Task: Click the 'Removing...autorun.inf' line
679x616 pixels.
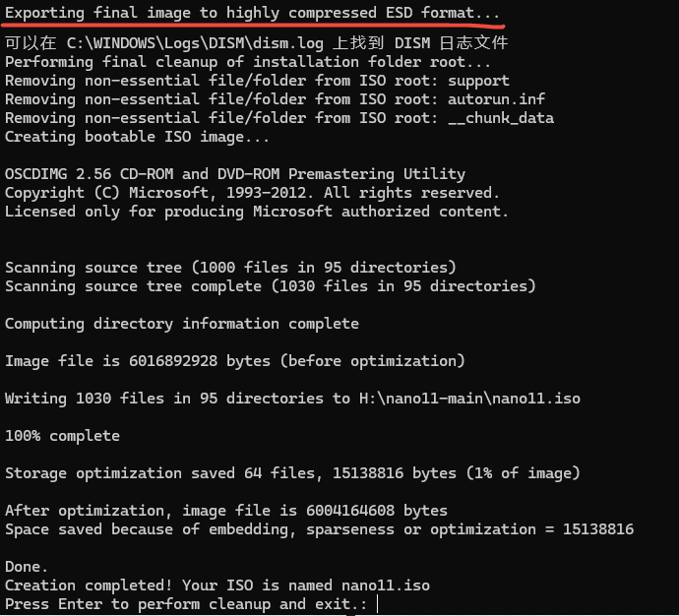Action: (x=275, y=99)
